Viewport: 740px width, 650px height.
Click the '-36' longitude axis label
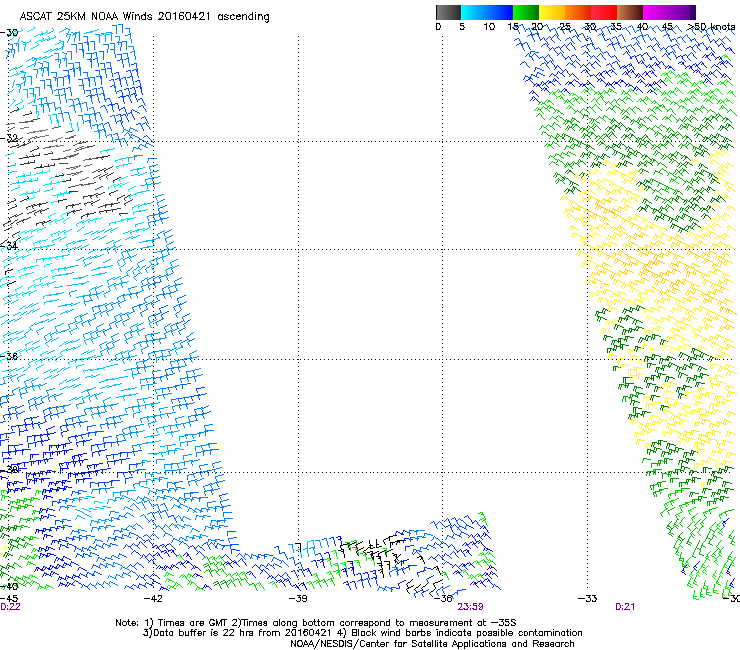pos(442,599)
